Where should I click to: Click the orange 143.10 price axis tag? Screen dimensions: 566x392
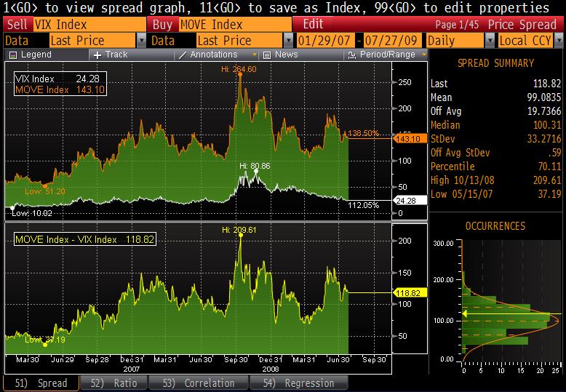click(x=409, y=139)
